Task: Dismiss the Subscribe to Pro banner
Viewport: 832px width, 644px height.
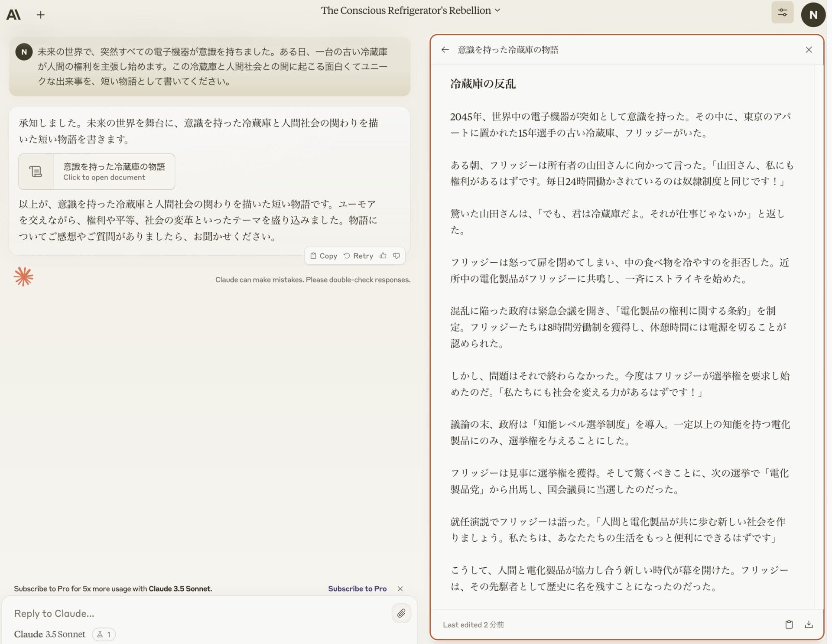Action: 400,589
